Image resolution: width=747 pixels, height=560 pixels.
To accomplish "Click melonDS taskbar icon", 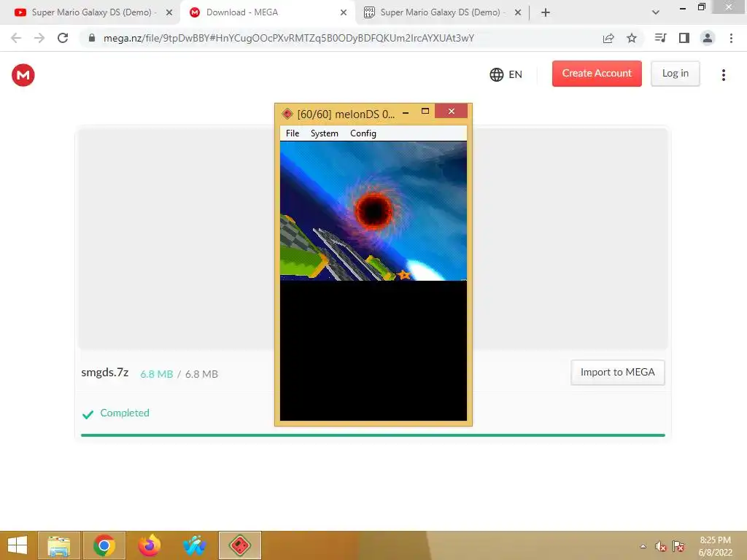I will (x=239, y=545).
